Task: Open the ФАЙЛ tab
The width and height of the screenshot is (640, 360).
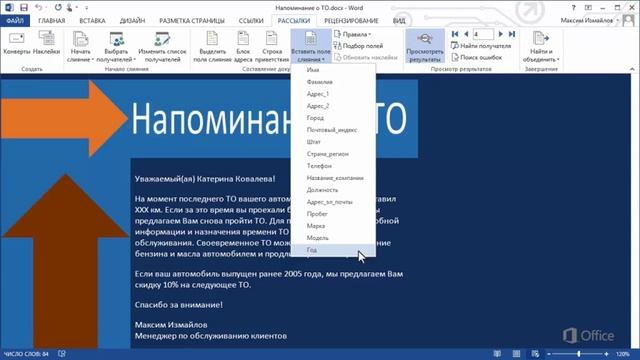Action: pyautogui.click(x=15, y=20)
